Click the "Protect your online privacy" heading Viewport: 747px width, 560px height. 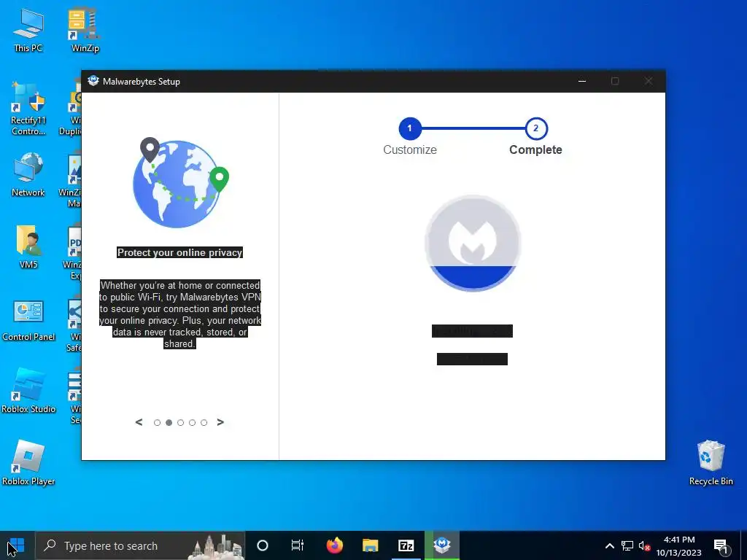point(180,252)
